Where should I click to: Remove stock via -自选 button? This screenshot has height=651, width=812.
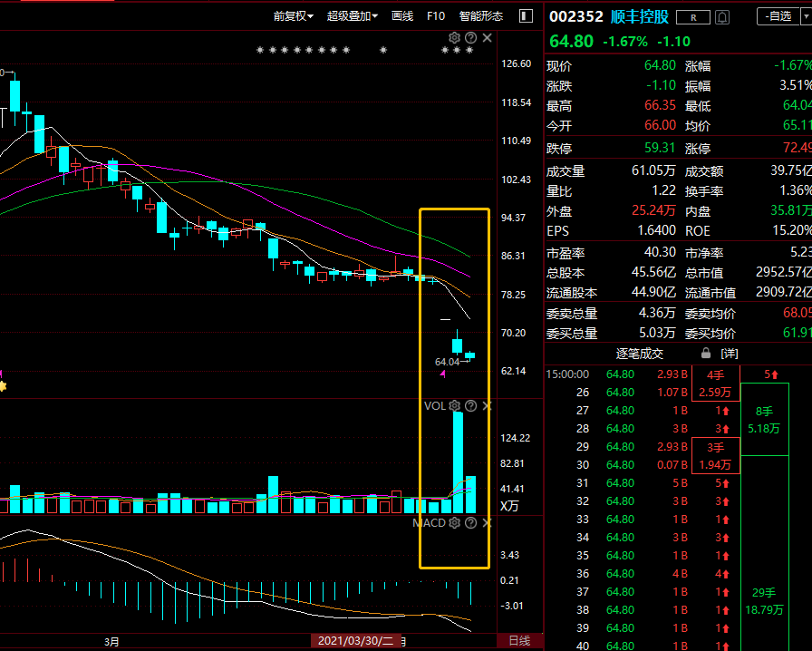778,16
